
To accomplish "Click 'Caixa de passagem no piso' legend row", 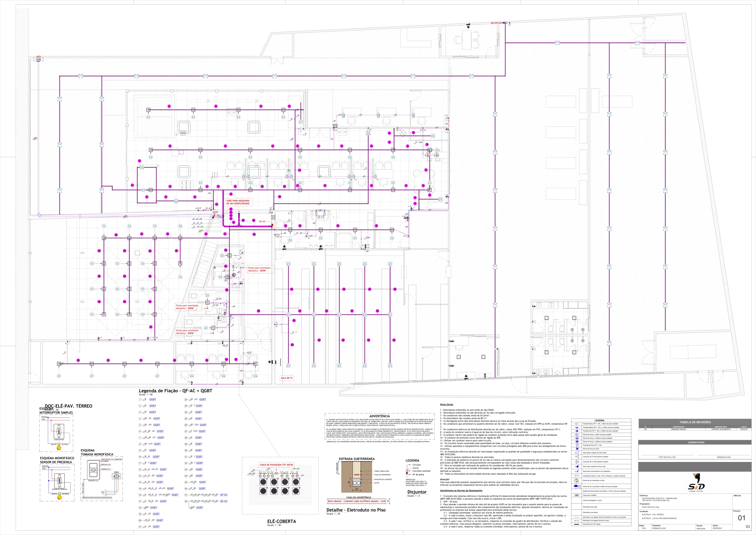I will [x=602, y=500].
